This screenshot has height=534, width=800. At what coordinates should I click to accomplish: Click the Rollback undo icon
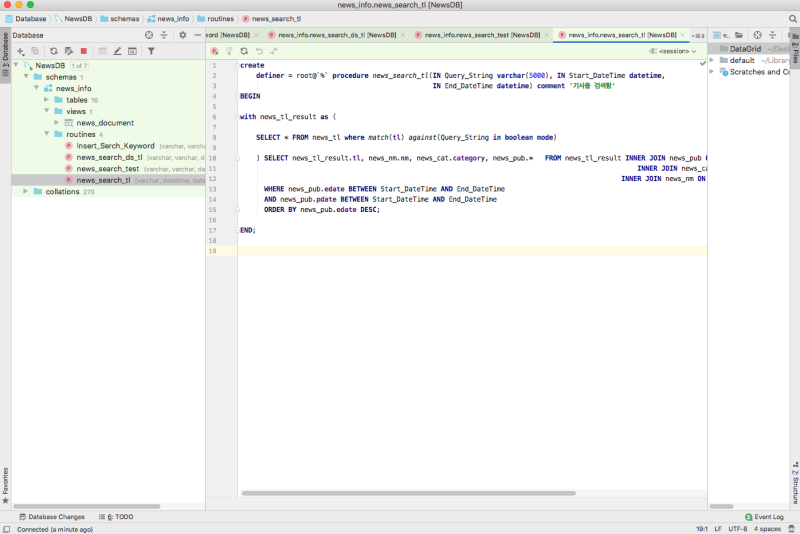259,51
